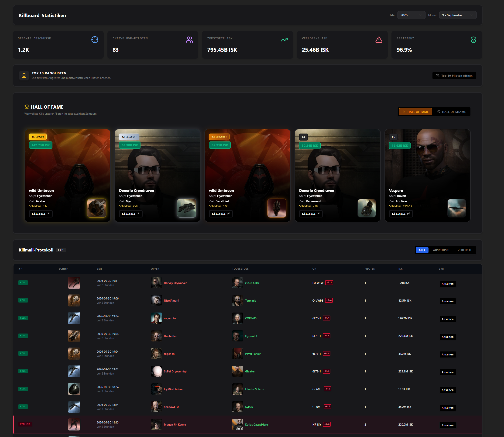Viewport: 504px width, 437px height.
Task: Select the Abschüsse filter tab
Action: pyautogui.click(x=441, y=250)
